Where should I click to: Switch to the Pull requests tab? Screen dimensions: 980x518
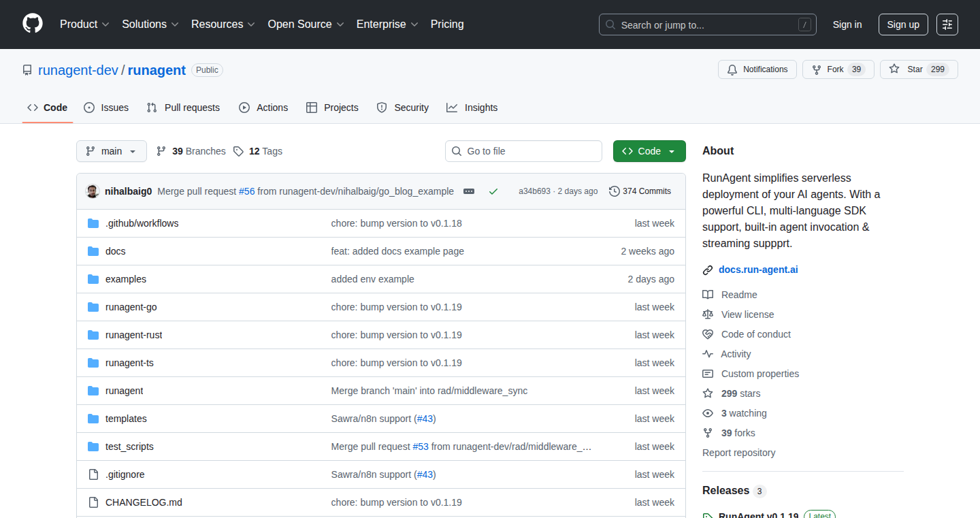click(184, 108)
